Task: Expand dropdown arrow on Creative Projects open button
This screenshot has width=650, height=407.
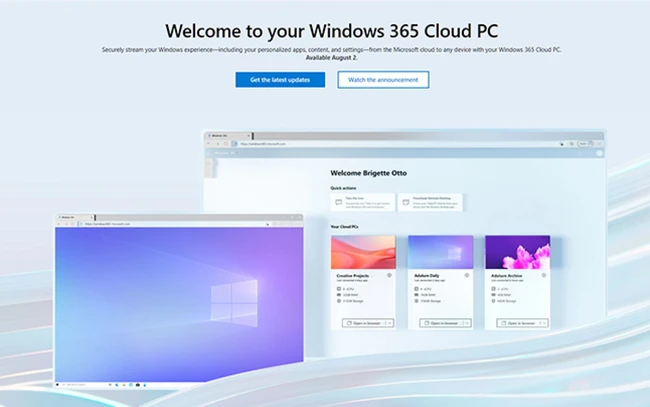Action: (390, 323)
